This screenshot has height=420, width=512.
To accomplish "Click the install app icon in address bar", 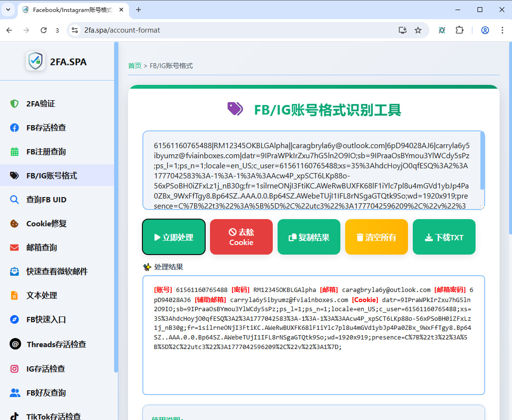I will (x=403, y=30).
